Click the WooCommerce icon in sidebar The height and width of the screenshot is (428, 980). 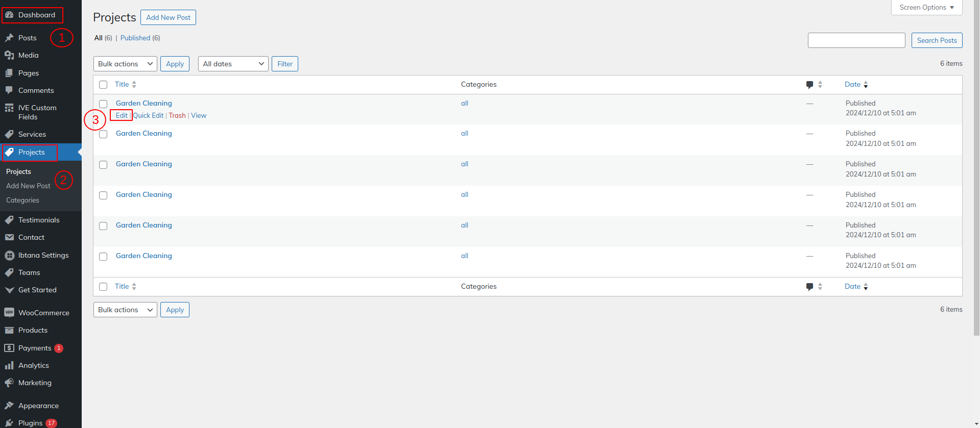9,313
